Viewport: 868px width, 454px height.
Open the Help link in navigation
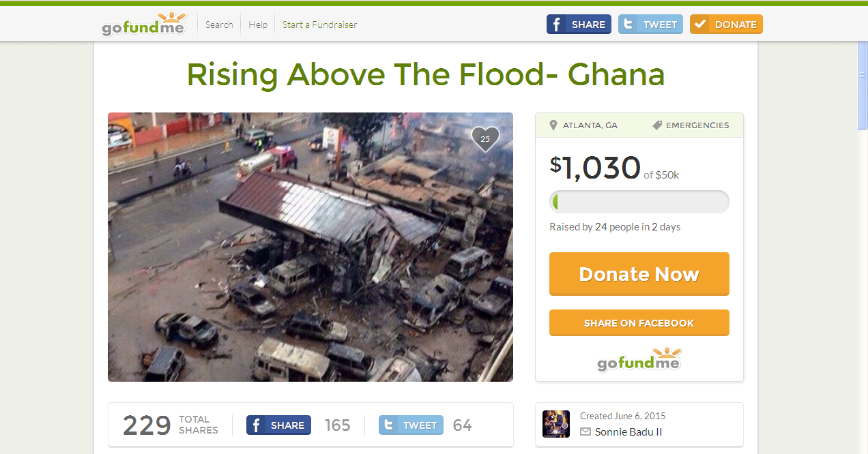(258, 25)
